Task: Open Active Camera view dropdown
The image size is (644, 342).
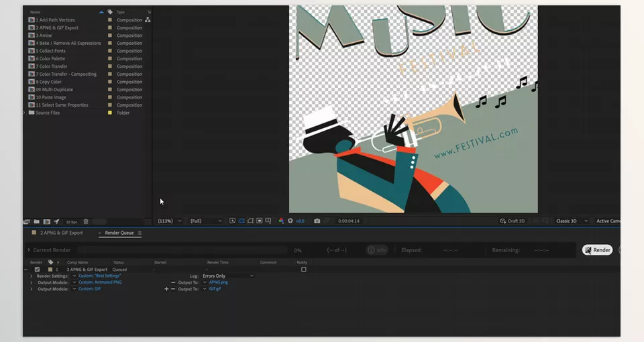Action: (x=608, y=221)
